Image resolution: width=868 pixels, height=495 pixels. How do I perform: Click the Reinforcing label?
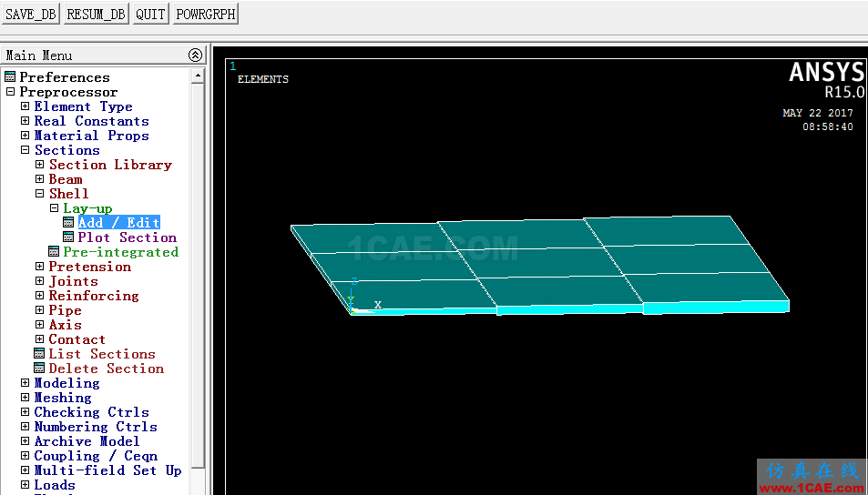94,296
